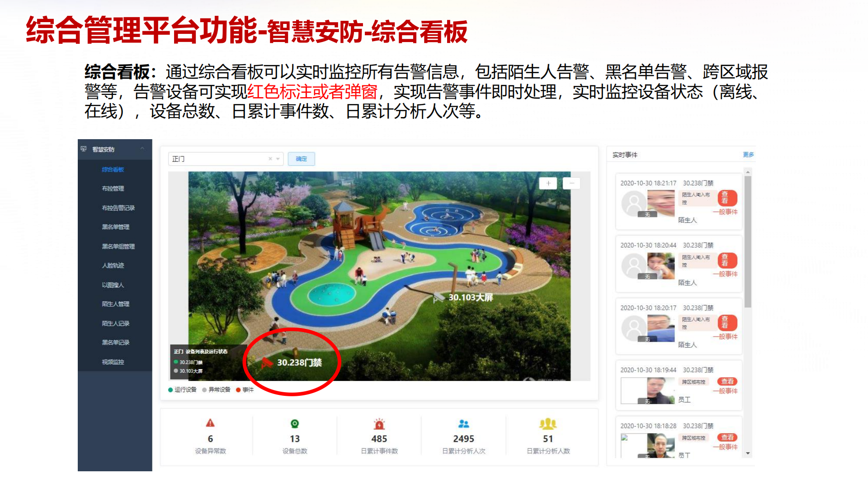
Task: Open the 正门 location dropdown arrow
Action: point(278,159)
